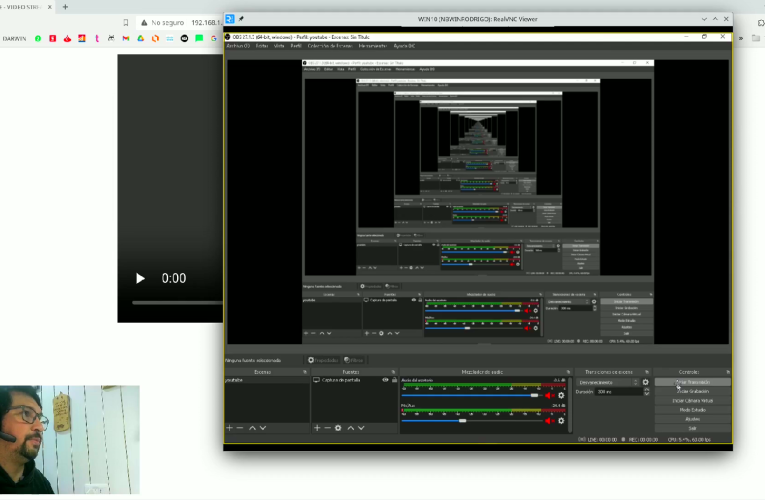765x500 pixels.
Task: Open the Gmail bookmark in browser
Action: pos(126,39)
